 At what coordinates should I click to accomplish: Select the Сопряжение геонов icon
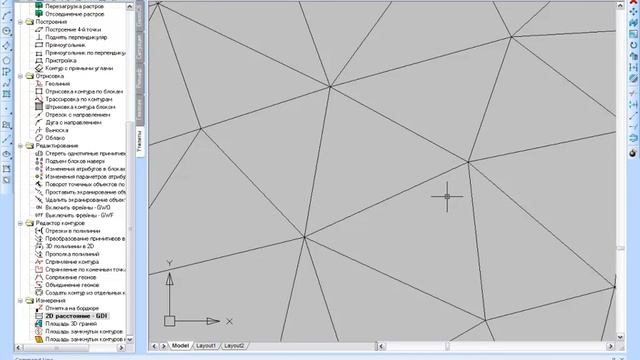coord(39,278)
